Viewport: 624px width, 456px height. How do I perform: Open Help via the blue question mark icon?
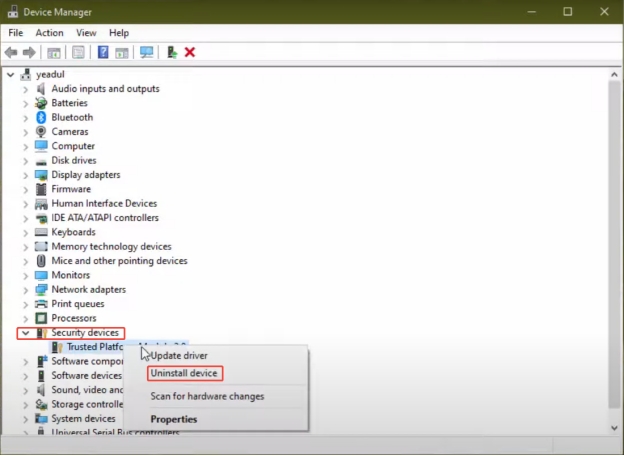103,52
